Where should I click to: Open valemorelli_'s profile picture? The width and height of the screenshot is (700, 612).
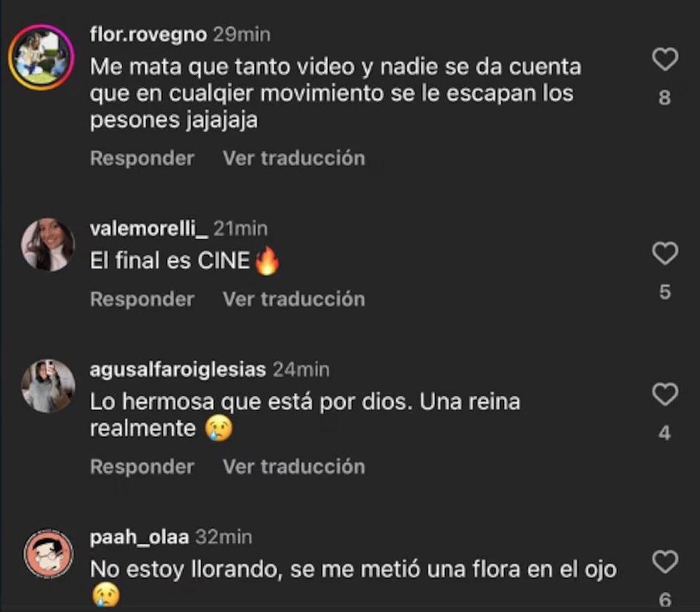pos(48,245)
